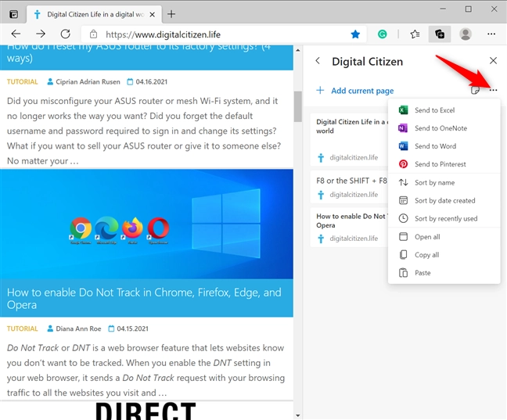Click author Ciprian Adrian Rusen
Image resolution: width=507 pixels, height=420 pixels.
(88, 82)
